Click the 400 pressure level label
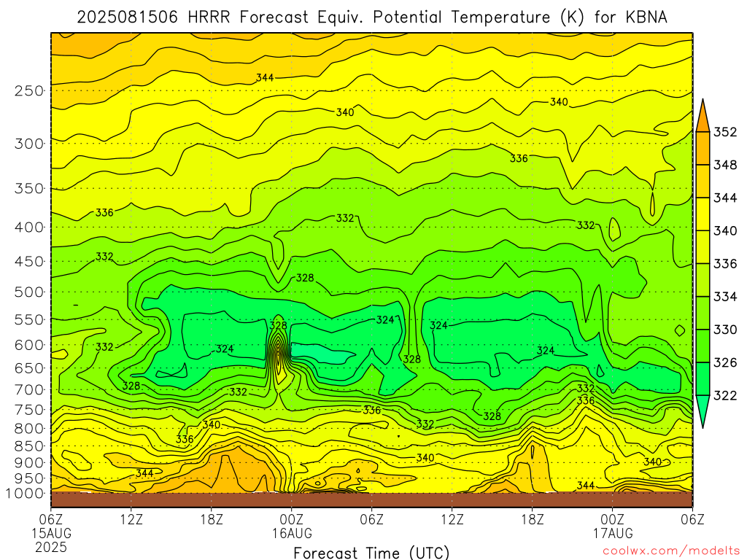Viewport: 747px width, 560px height. [x=29, y=227]
